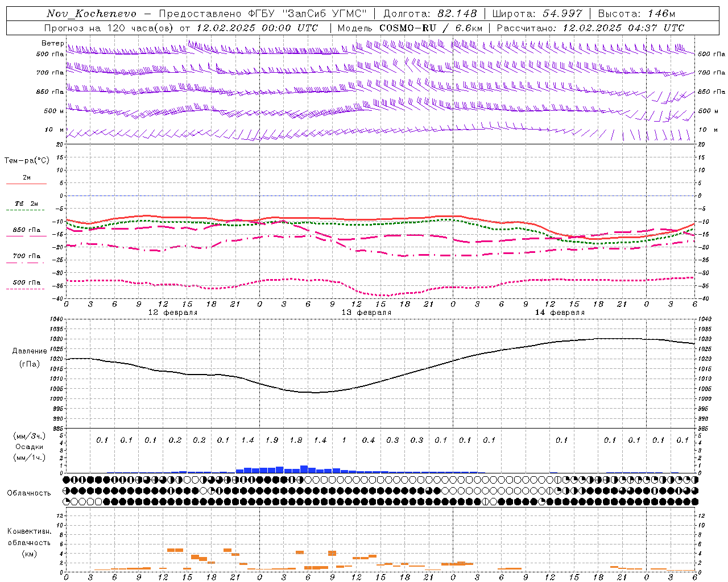
Task: Click the 'Ветер' wind panel label
Action: [x=52, y=43]
